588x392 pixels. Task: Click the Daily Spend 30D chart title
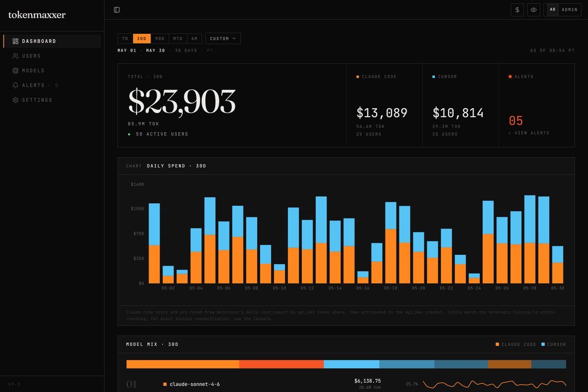click(x=176, y=166)
